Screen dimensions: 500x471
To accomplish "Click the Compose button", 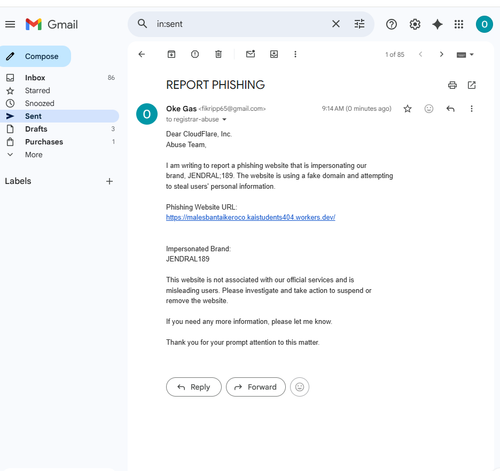I will pos(35,56).
